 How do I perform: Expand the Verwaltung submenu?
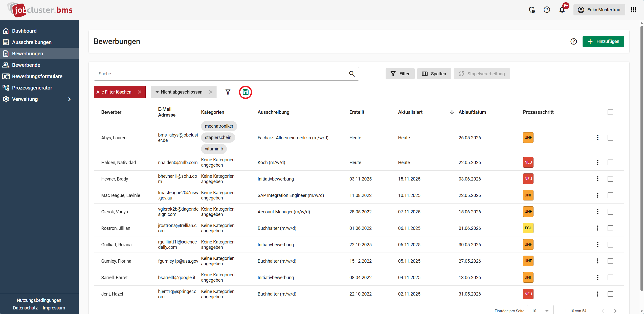tap(69, 99)
